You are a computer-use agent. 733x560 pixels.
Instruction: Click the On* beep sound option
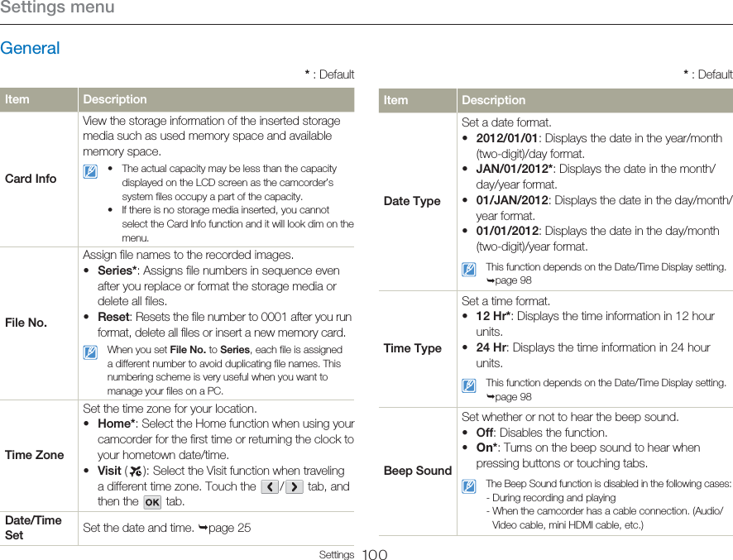(x=486, y=448)
